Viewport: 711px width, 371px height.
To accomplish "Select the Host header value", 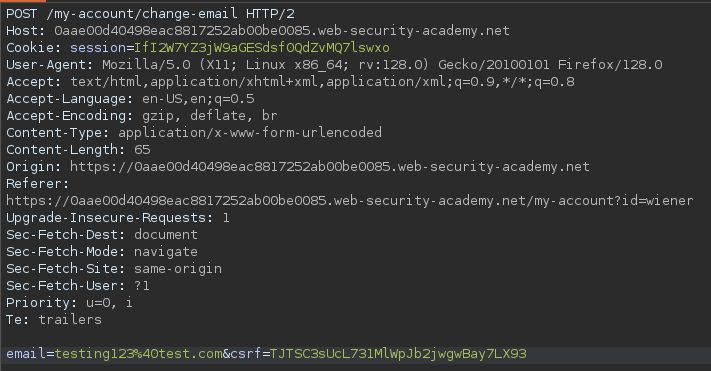I will click(282, 31).
